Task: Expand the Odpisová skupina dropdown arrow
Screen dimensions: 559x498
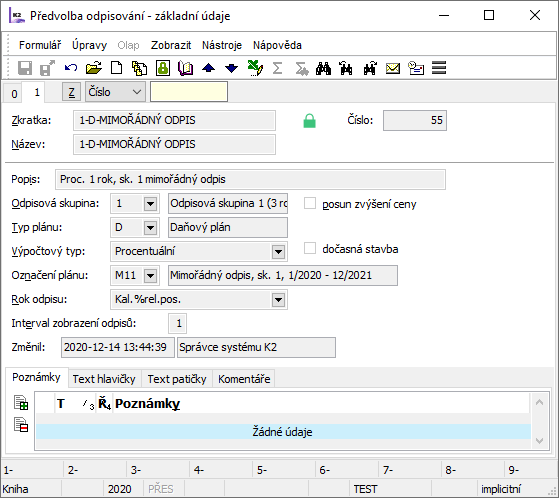Action: tap(150, 204)
